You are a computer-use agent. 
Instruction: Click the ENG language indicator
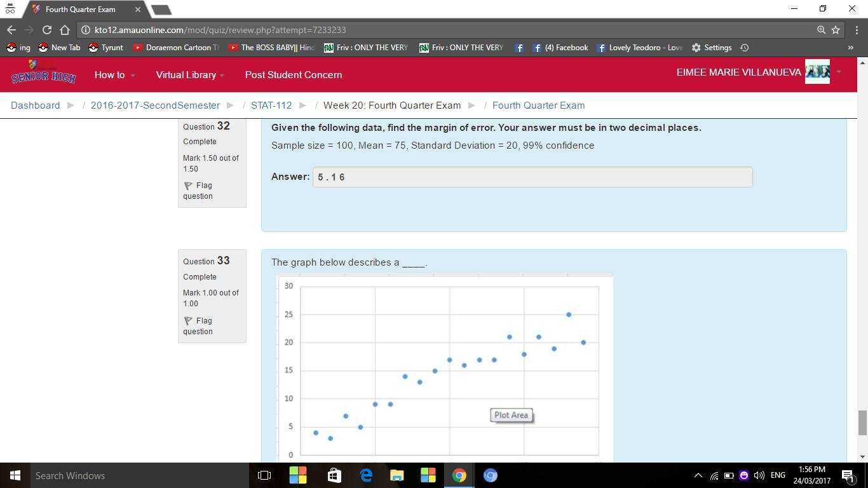pos(778,475)
